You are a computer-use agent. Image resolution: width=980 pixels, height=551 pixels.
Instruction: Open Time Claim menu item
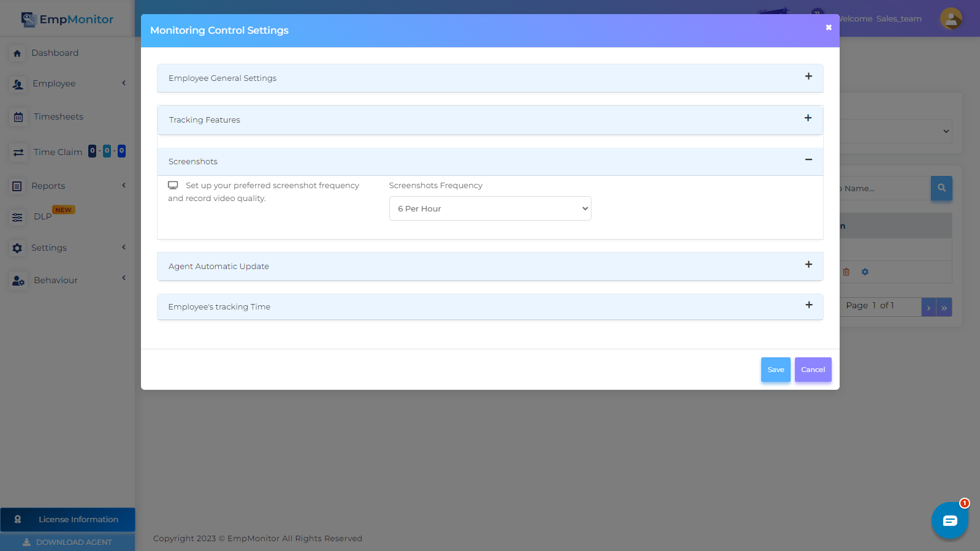point(58,153)
